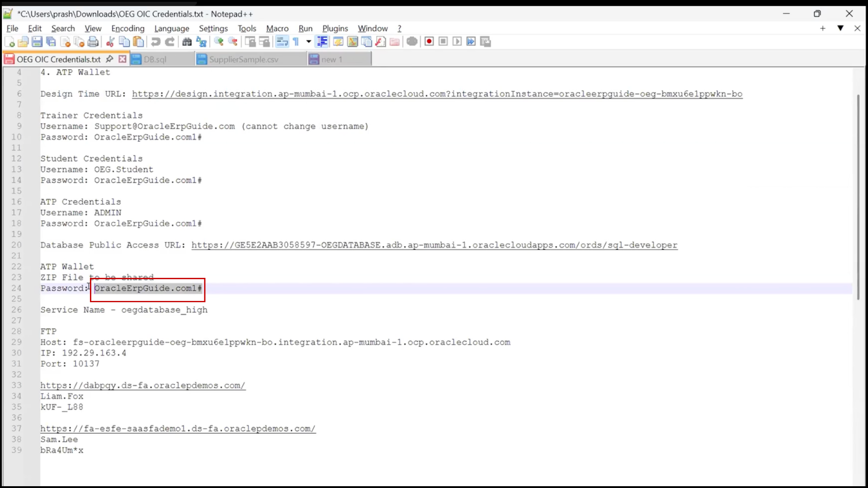Pin the OEG OIC Credentials.txt tab

(x=109, y=59)
